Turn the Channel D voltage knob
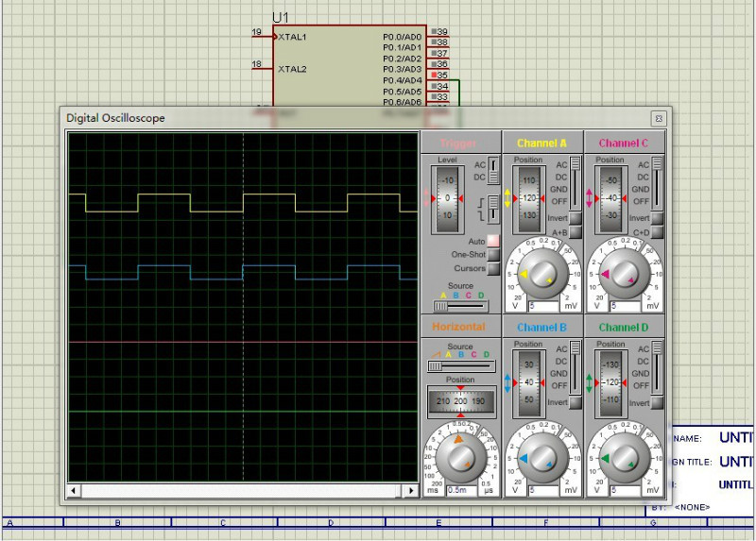The image size is (756, 541). tap(625, 460)
